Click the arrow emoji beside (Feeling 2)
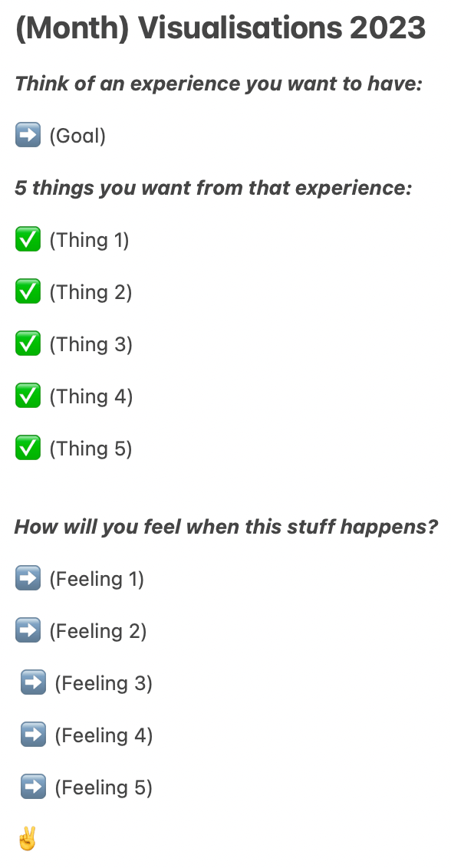Screen dimensions: 451x868 pyautogui.click(x=28, y=630)
